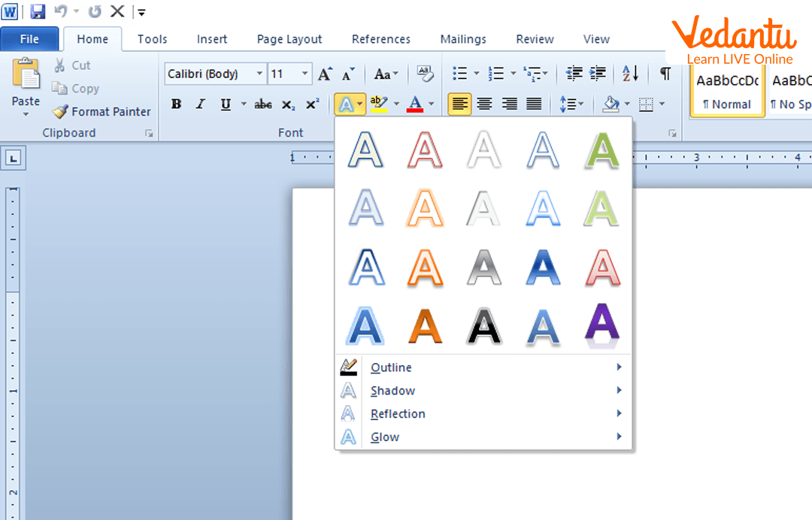Image resolution: width=812 pixels, height=520 pixels.
Task: Open the font size dropdown arrow
Action: point(305,74)
